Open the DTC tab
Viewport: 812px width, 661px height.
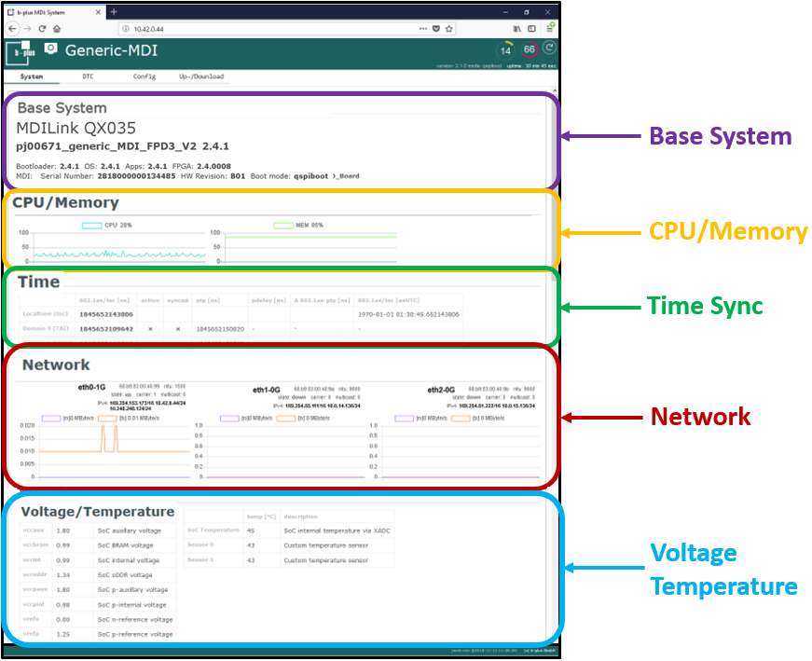point(88,76)
